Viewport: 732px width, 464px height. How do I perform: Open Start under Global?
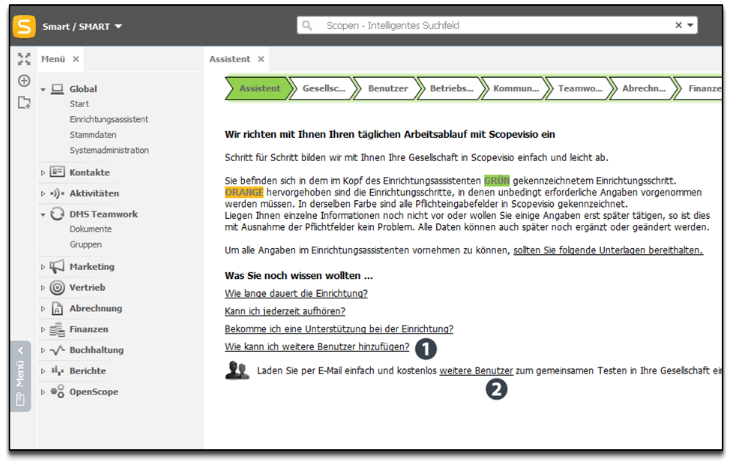coord(79,104)
